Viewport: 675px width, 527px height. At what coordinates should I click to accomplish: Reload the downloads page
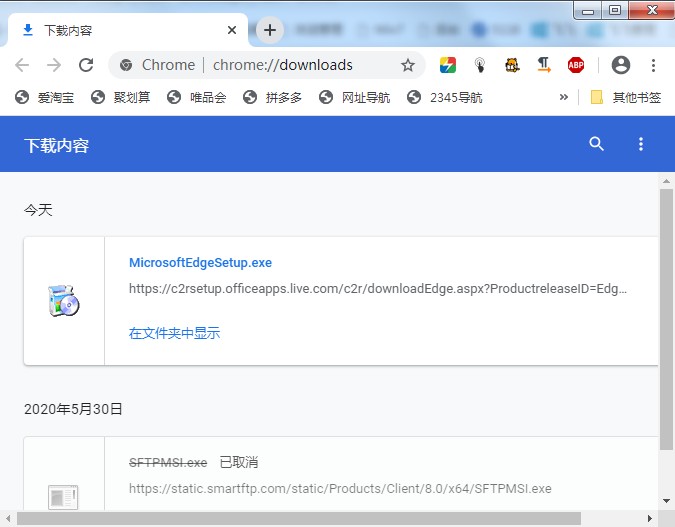(x=86, y=65)
